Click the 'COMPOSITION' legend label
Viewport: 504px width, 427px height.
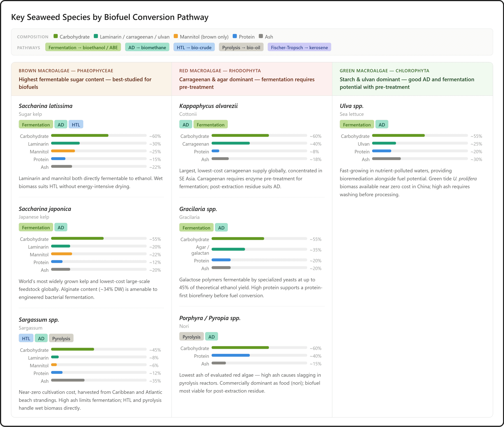33,37
